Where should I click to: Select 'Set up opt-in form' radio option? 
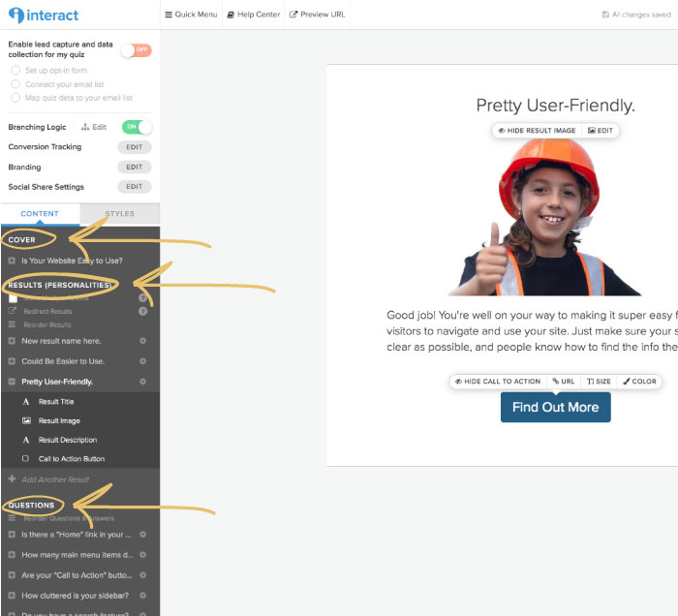(x=15, y=70)
